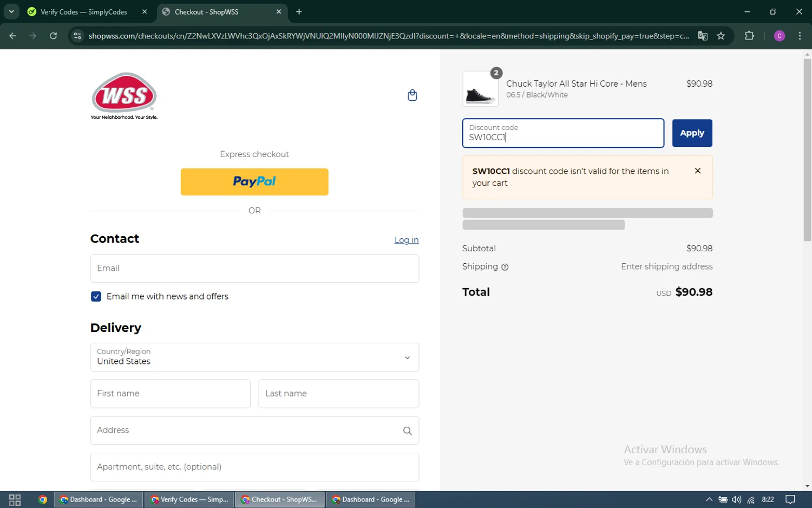Click the Apply discount button
812x508 pixels.
[x=692, y=133]
